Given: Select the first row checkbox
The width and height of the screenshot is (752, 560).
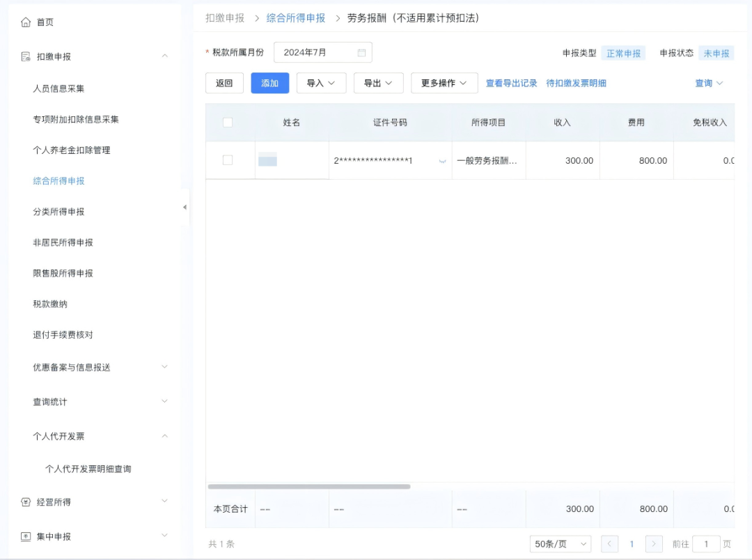Looking at the screenshot, I should pos(228,160).
